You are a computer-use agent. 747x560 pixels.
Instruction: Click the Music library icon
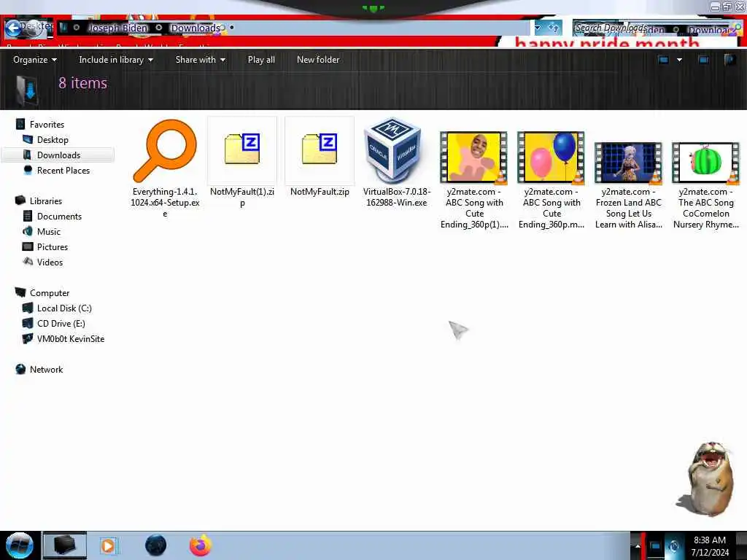pyautogui.click(x=28, y=231)
